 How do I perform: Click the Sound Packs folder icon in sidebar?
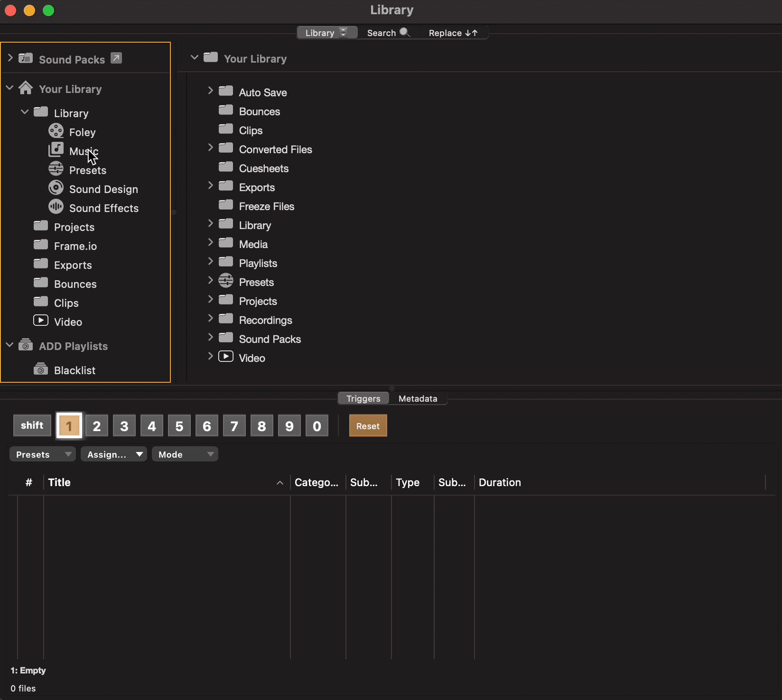coord(26,58)
